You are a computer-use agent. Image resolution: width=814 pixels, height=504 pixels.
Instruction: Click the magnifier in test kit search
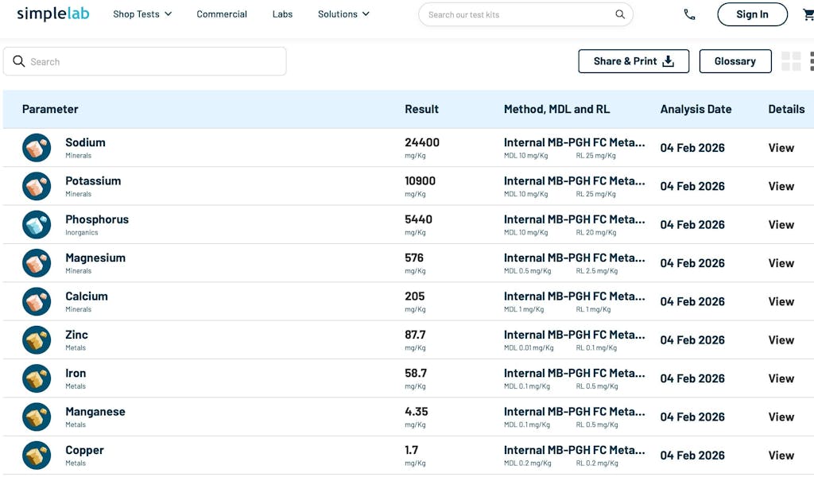click(620, 14)
